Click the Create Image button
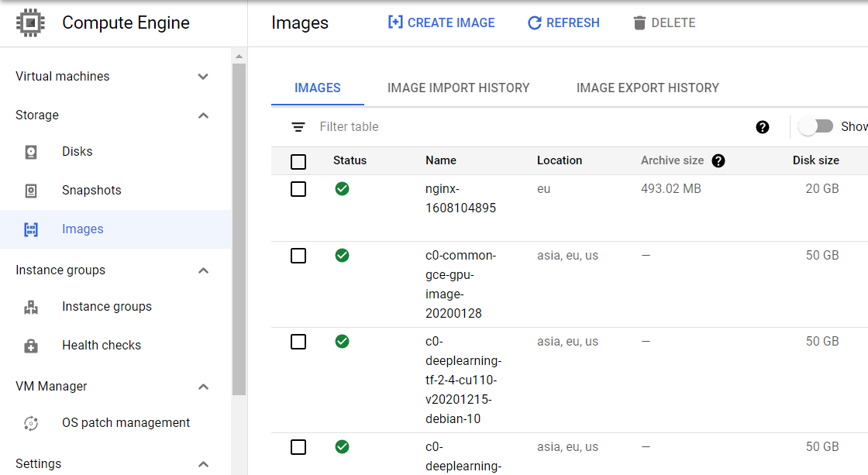Image resolution: width=868 pixels, height=475 pixels. [441, 22]
